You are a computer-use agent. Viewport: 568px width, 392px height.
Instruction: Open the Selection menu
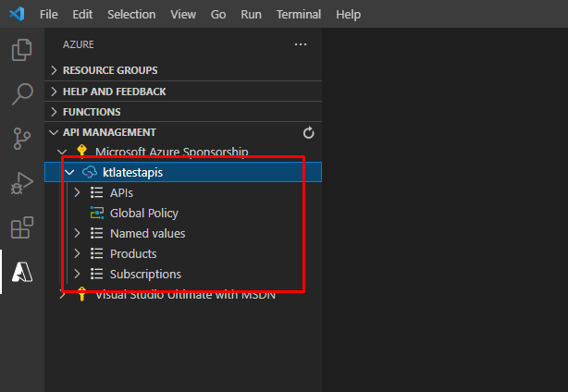pos(131,15)
